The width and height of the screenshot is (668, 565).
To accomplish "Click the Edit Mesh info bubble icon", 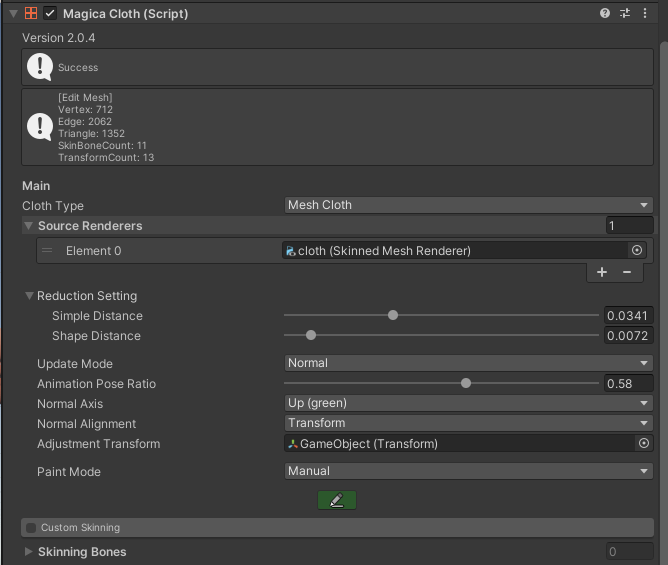I will tap(40, 127).
